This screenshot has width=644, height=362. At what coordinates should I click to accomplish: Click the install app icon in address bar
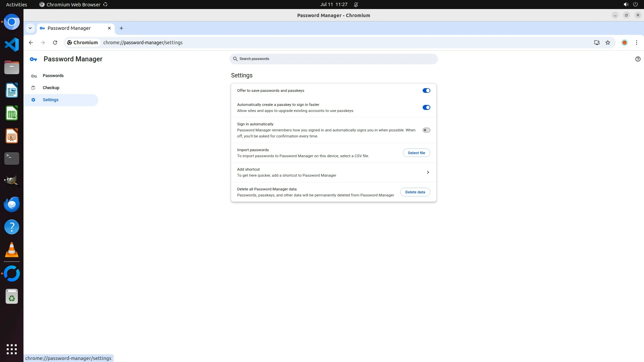coord(597,43)
